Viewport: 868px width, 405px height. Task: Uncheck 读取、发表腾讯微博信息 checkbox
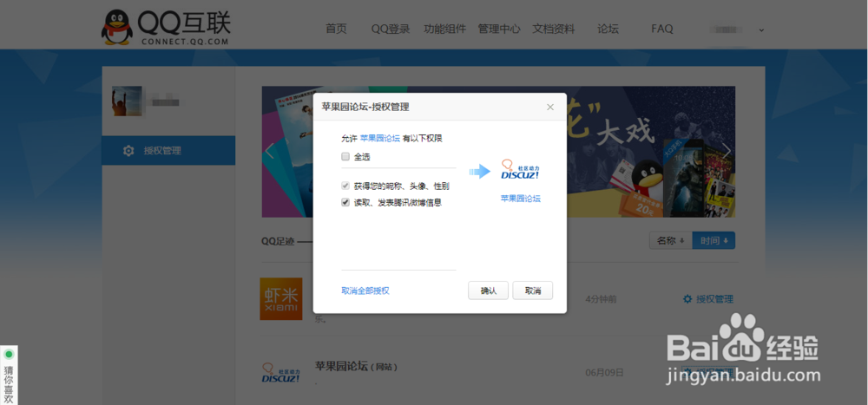pos(345,203)
